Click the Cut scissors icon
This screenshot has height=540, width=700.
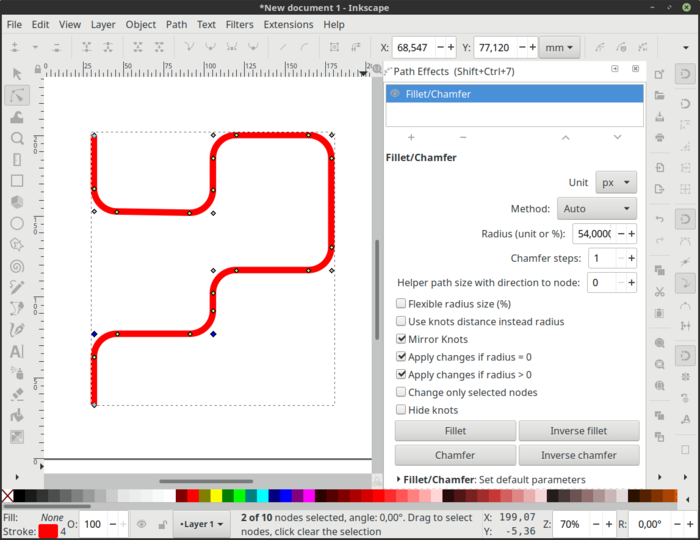659,292
